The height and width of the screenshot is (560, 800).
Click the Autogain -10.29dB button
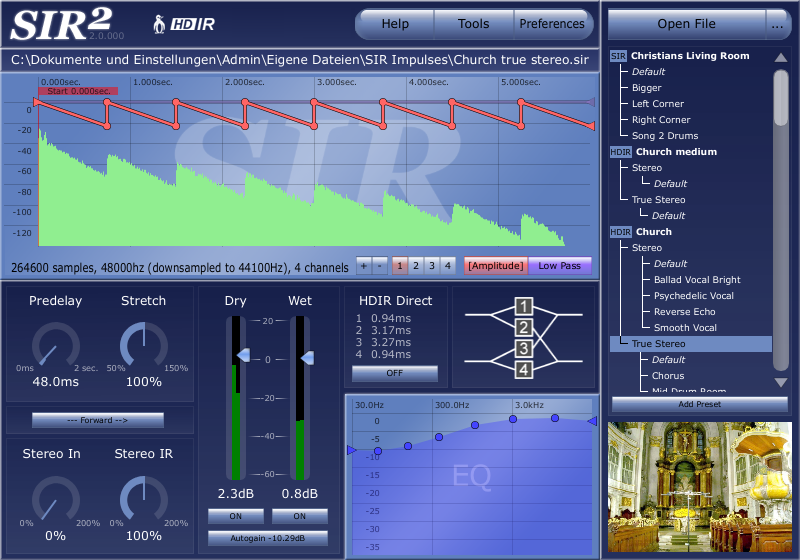point(268,538)
